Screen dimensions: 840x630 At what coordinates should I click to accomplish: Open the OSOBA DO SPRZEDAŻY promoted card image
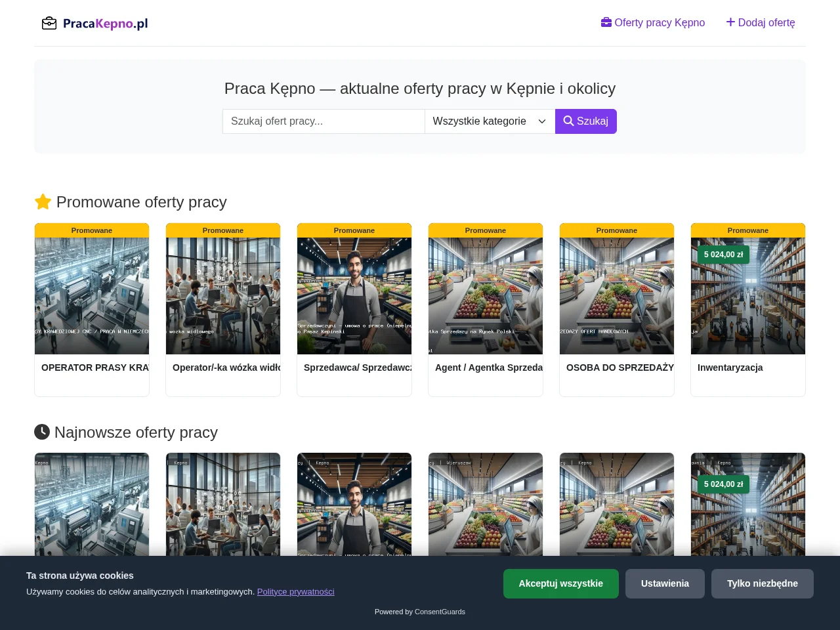tap(617, 296)
